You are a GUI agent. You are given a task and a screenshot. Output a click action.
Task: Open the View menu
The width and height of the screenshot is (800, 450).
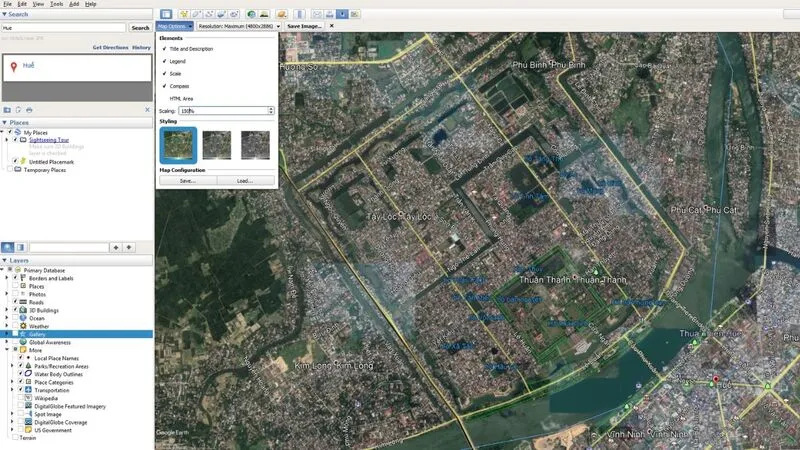click(38, 4)
